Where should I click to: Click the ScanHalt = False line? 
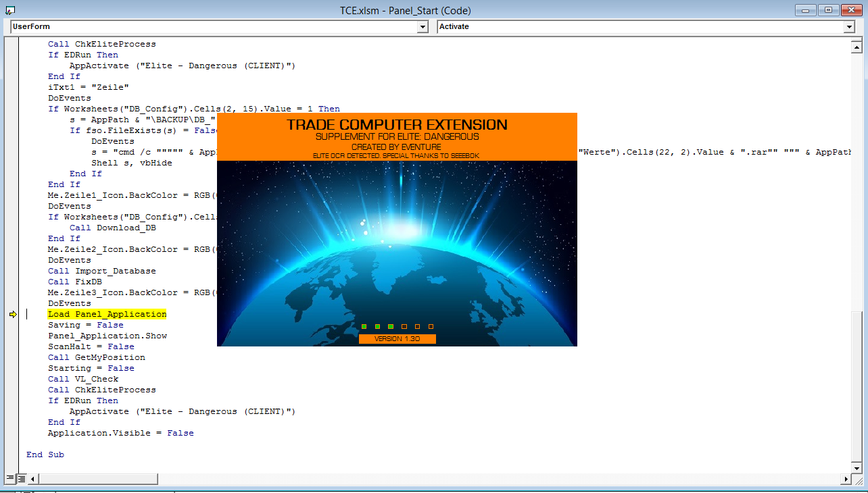click(x=91, y=346)
